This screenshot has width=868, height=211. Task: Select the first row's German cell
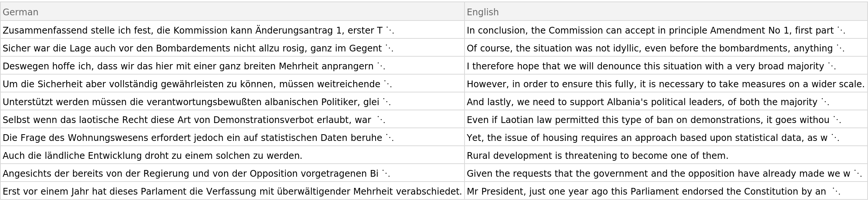(x=232, y=29)
